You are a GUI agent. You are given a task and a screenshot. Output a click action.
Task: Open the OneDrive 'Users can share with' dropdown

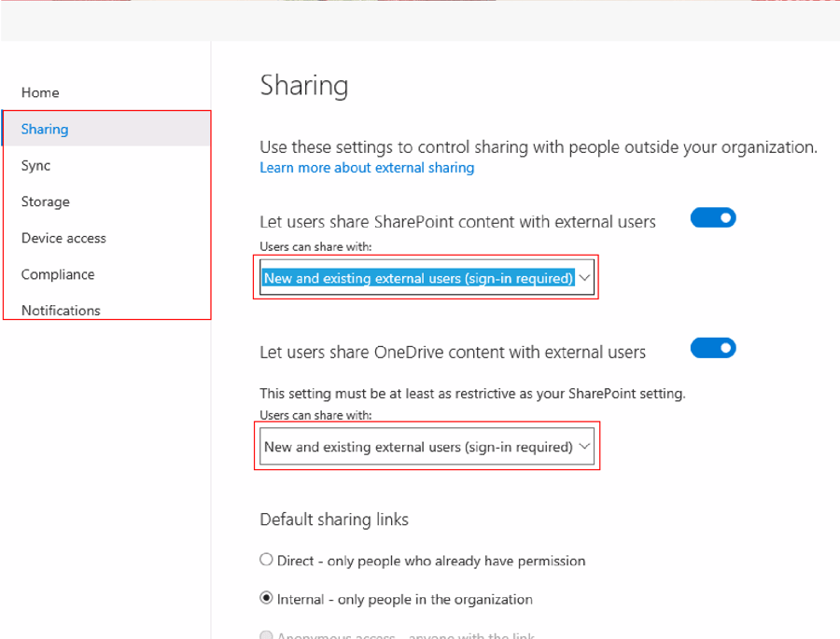click(x=426, y=446)
